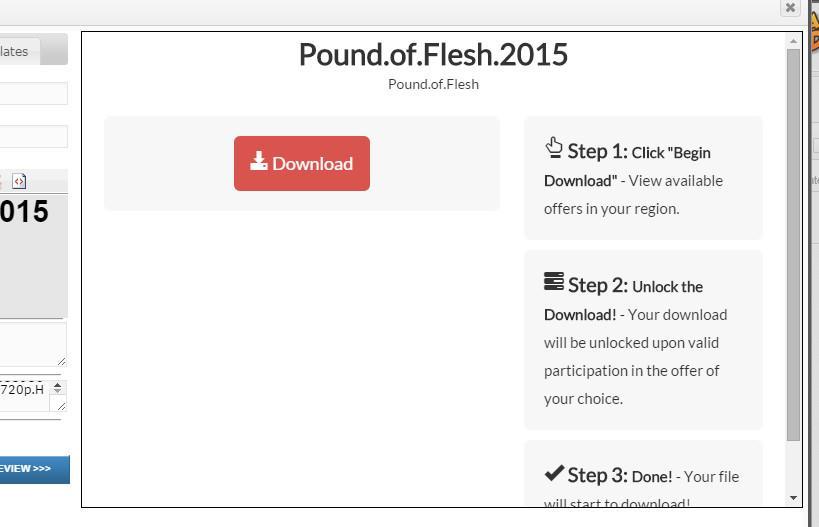819x527 pixels.
Task: Click the second empty input field on the left
Action: coord(33,137)
